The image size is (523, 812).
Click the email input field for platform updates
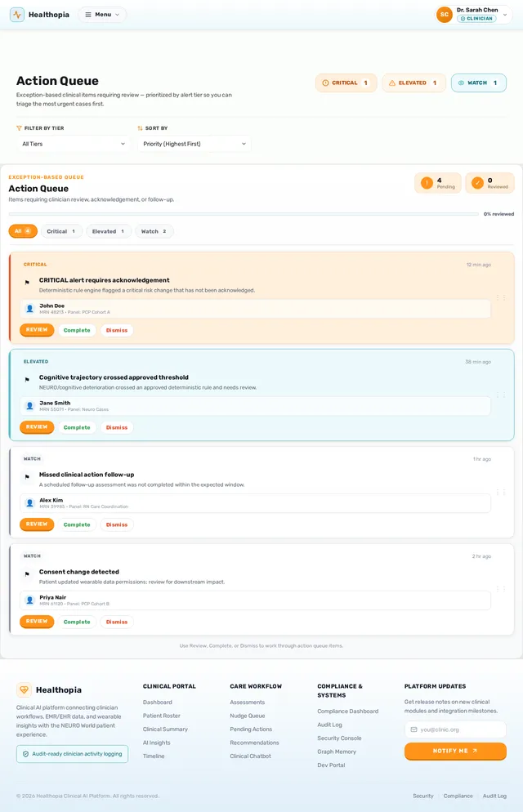[x=455, y=729]
